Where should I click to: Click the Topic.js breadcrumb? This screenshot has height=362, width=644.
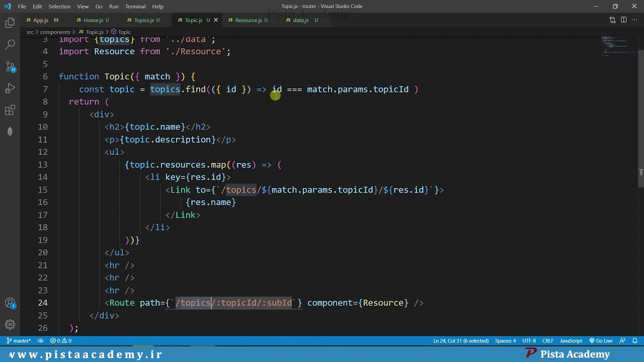click(94, 32)
